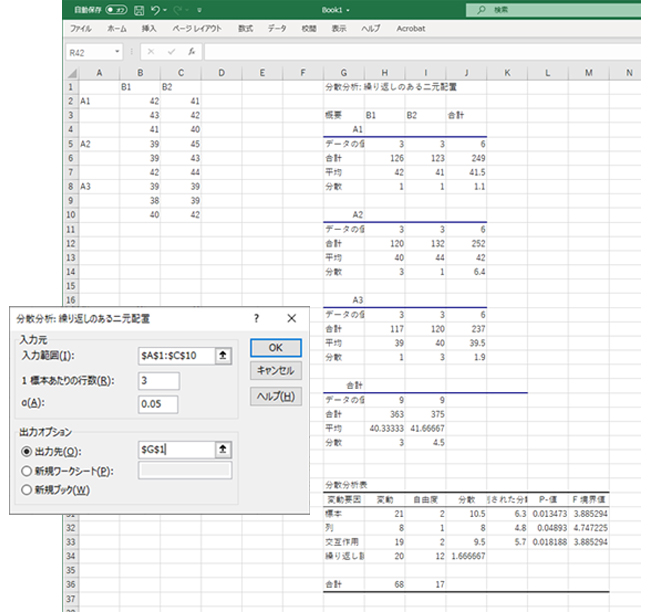Click range selector icon for 出力先
This screenshot has width=650, height=612.
pos(223,449)
